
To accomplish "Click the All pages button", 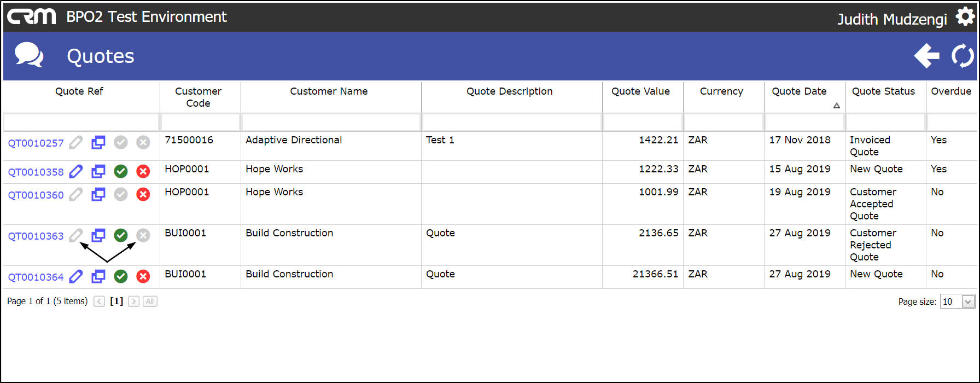I will pyautogui.click(x=150, y=301).
